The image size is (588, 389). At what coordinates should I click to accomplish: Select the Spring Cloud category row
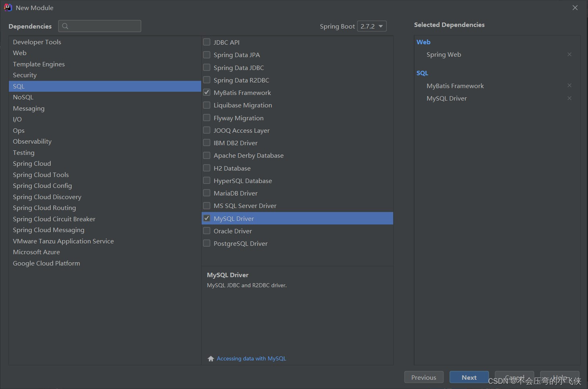(105, 164)
